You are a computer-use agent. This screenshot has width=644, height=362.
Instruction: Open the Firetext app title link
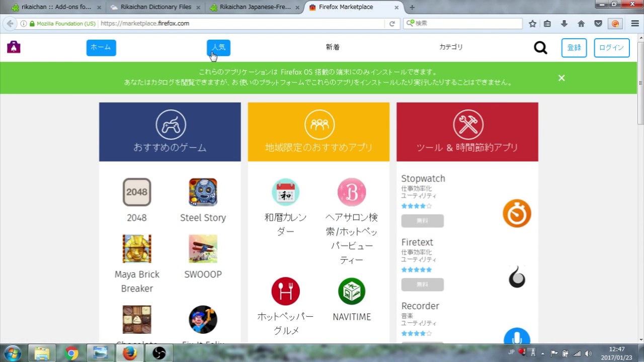417,242
